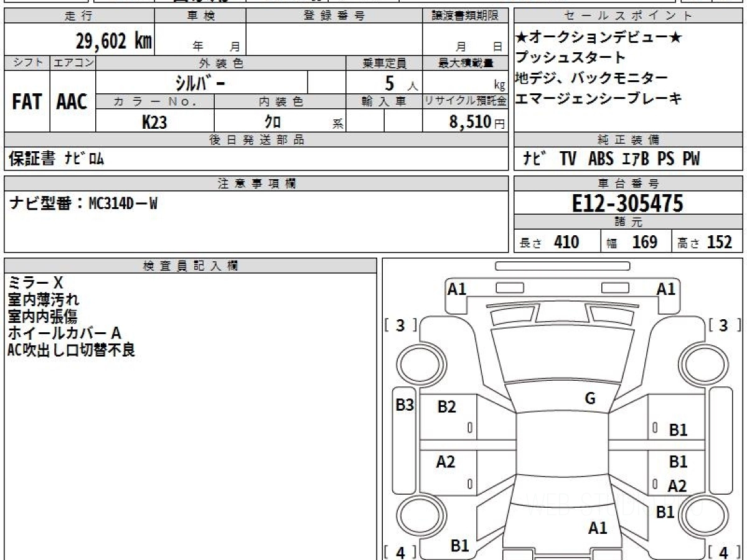This screenshot has height=560, width=747.
Task: Select the 室内薄汚れ inspector note
Action: click(x=43, y=301)
